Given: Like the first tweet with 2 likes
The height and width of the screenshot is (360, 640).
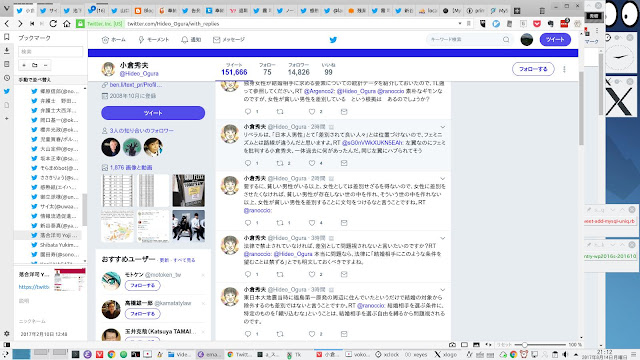Looking at the screenshot, I should tap(312, 111).
